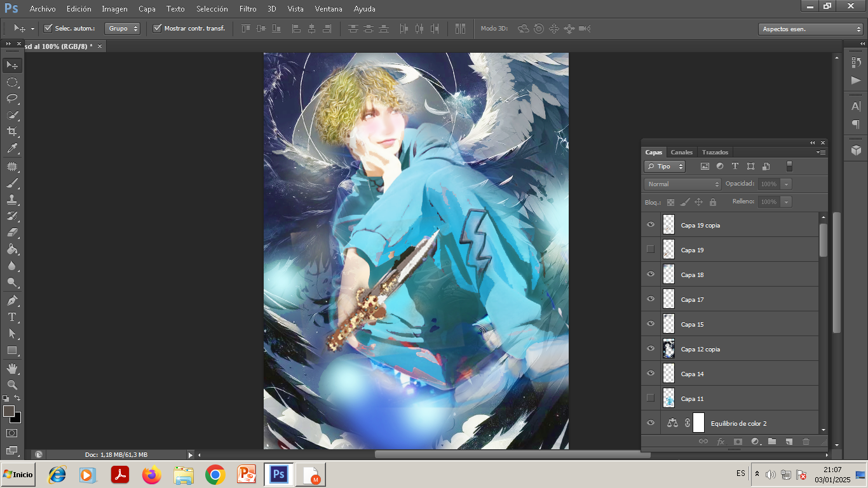Add a layer mask
868x488 pixels.
(738, 442)
